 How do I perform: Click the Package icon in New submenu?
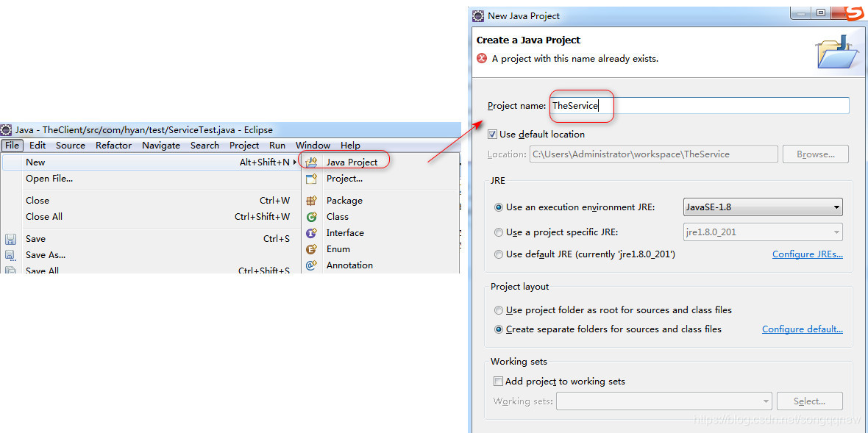point(312,201)
